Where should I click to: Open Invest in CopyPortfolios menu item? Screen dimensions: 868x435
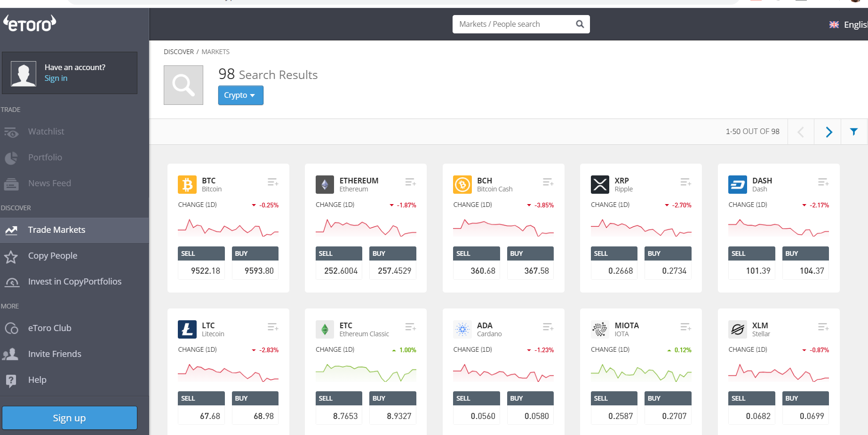(x=74, y=282)
